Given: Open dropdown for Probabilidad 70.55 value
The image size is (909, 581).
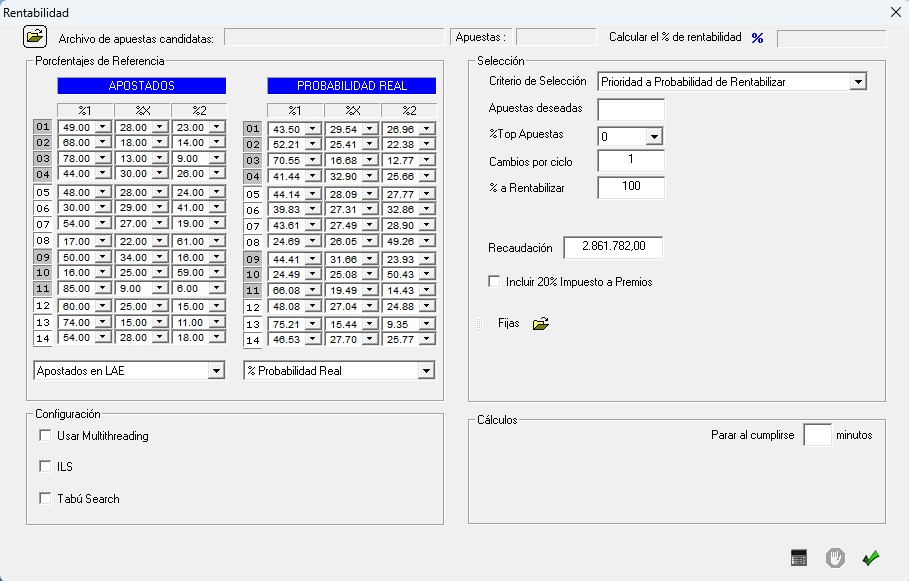Looking at the screenshot, I should (312, 160).
